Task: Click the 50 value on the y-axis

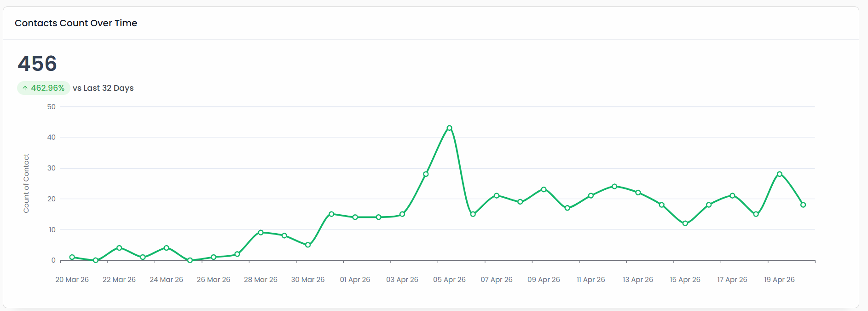Action: tap(51, 107)
